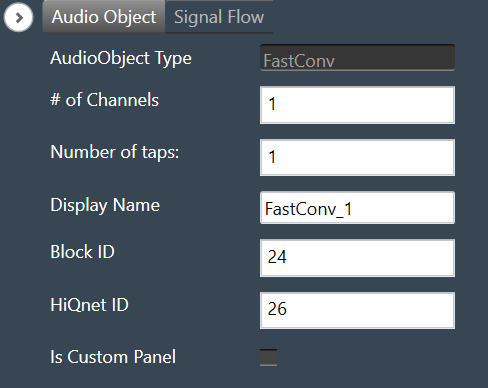Click the Block ID label
Viewport: 488px width, 388px height.
82,252
